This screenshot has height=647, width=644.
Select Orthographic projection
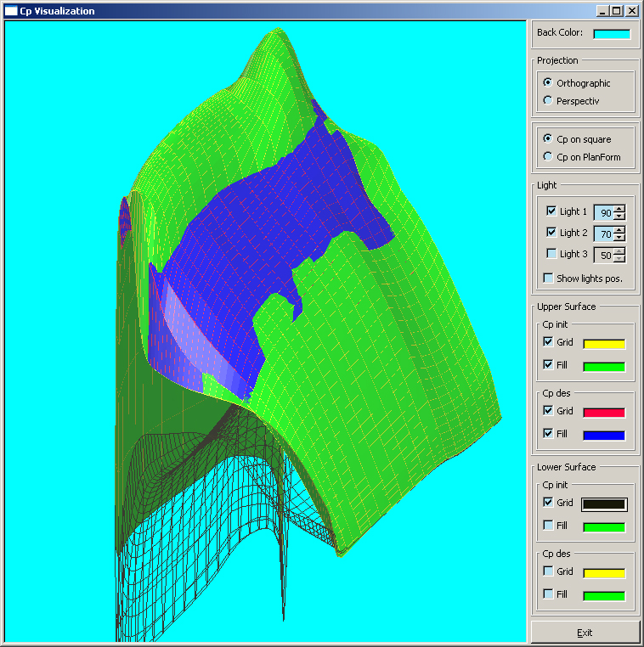point(548,82)
